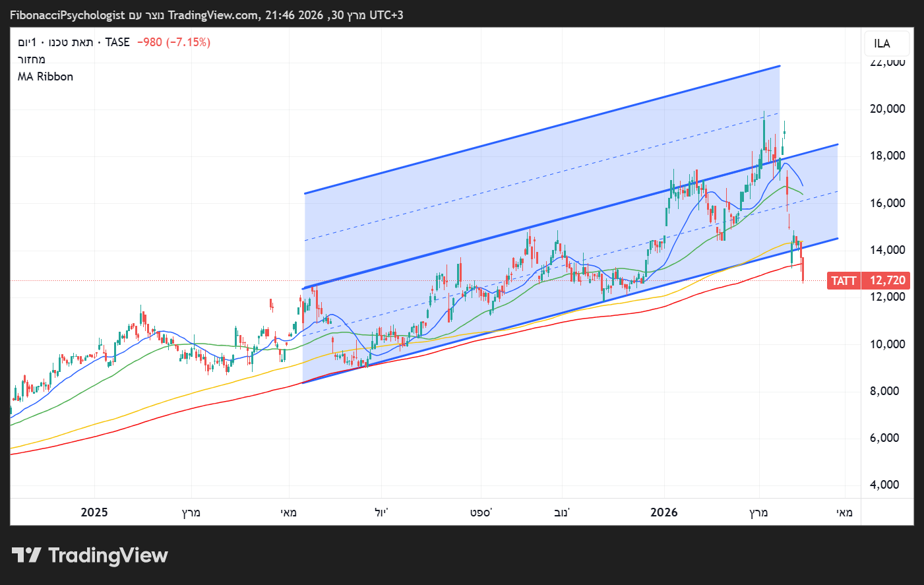Click the MA Ribbon indicator legend
The width and height of the screenshot is (924, 585).
pos(46,77)
